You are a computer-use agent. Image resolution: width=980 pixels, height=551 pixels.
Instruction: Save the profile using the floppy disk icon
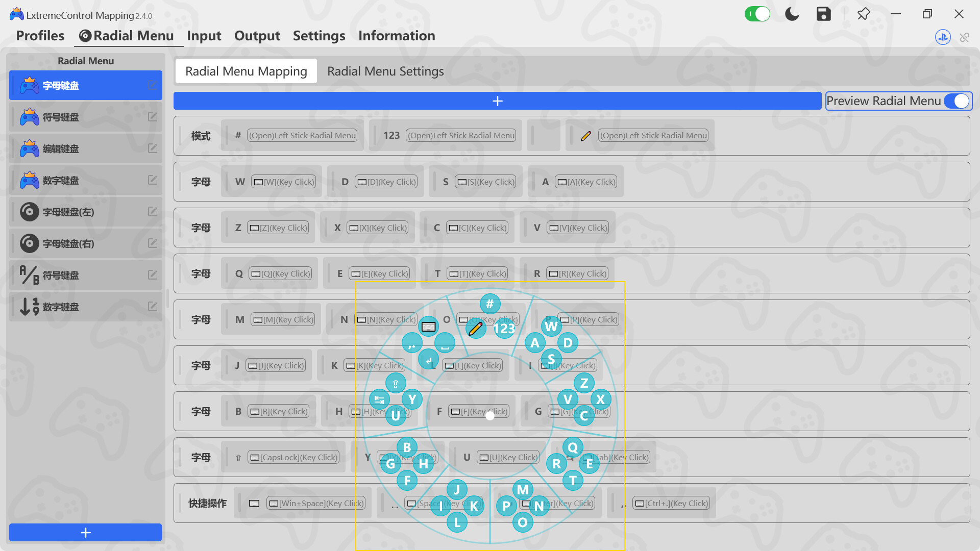[x=823, y=14]
